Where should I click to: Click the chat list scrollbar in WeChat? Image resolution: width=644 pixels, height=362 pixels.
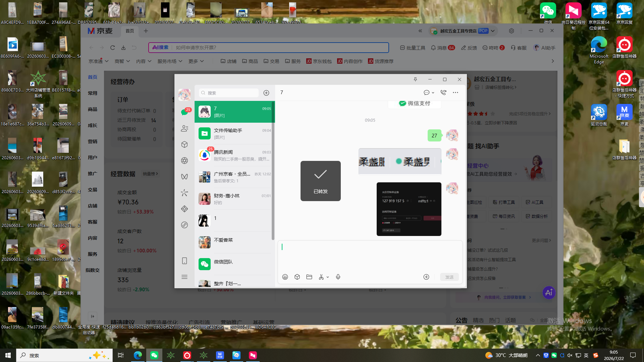coord(273,171)
